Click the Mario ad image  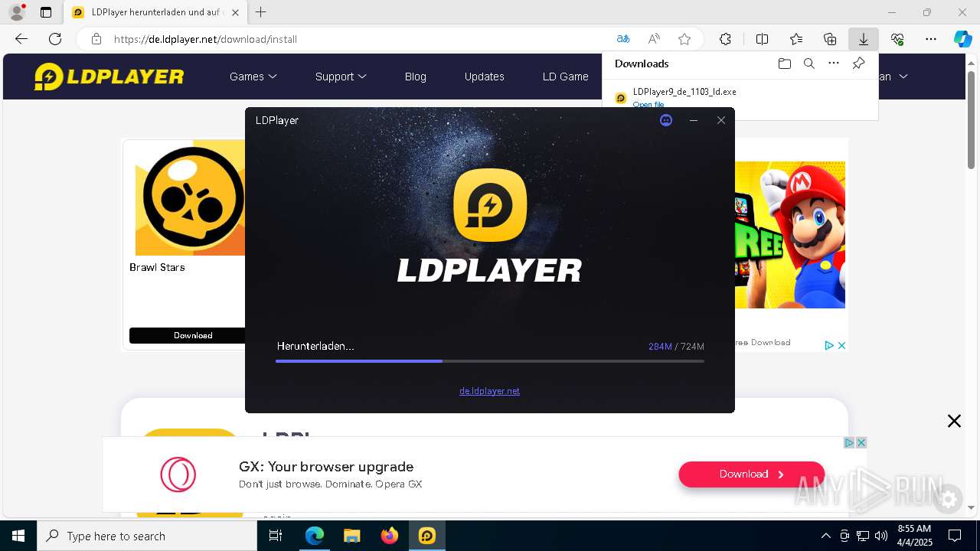[x=790, y=235]
